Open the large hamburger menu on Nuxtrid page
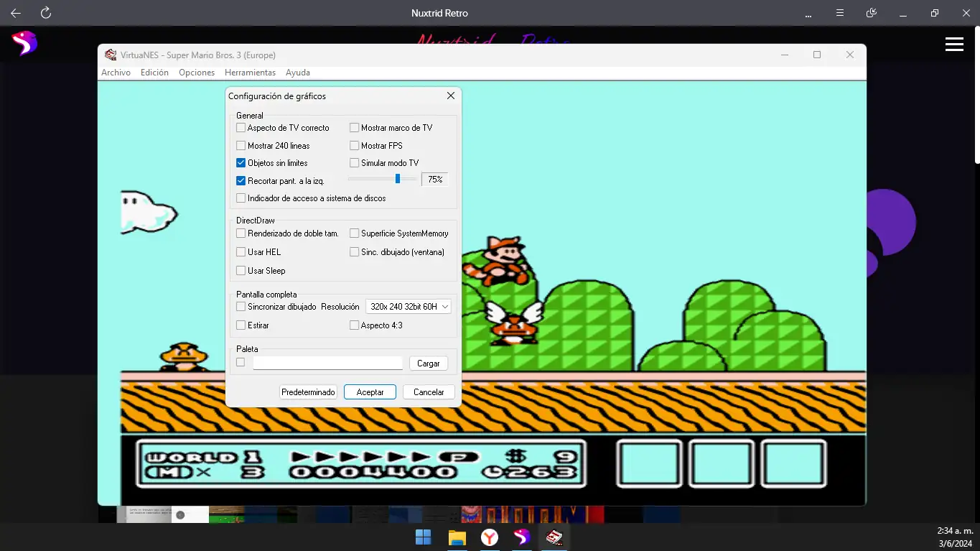The image size is (980, 551). pos(954,45)
